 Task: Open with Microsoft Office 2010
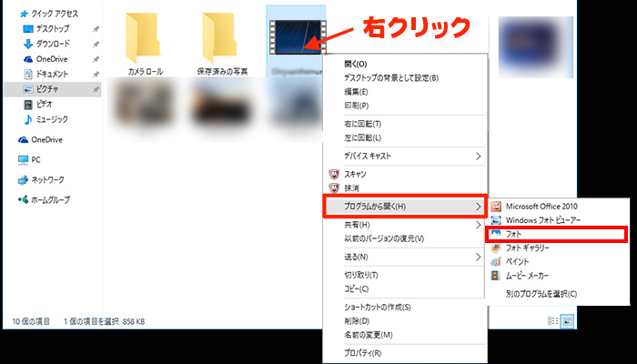pyautogui.click(x=541, y=207)
